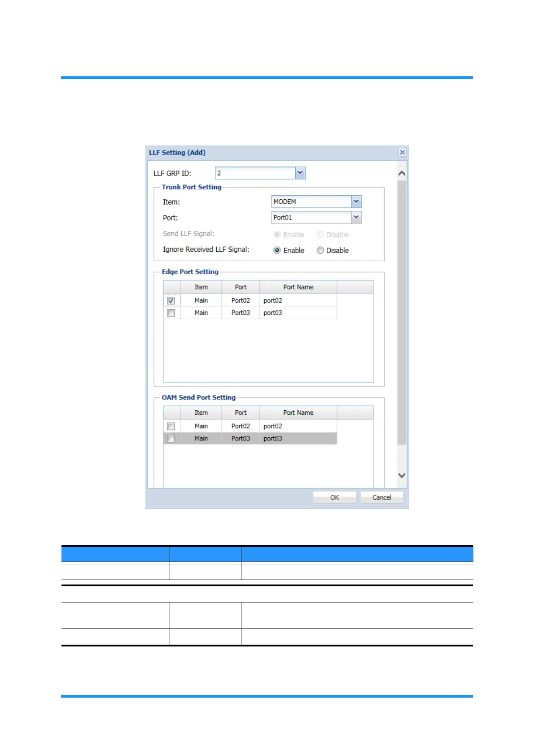
Task: Click the scrollbar up arrow
Action: (402, 173)
